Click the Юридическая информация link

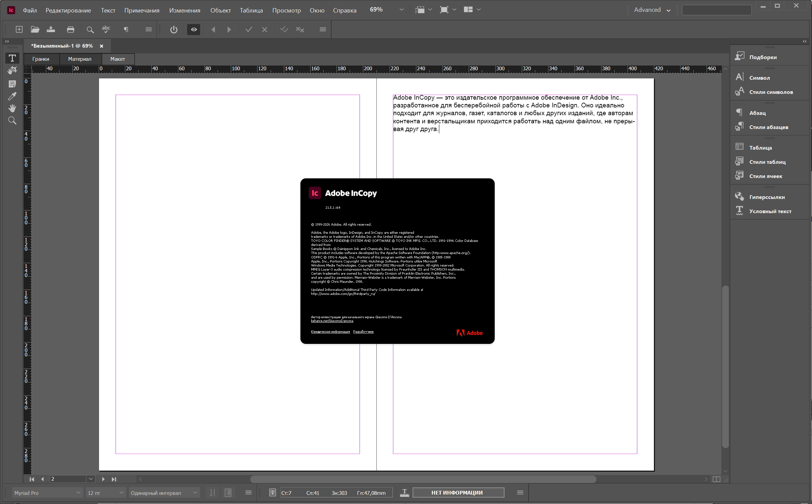click(330, 332)
